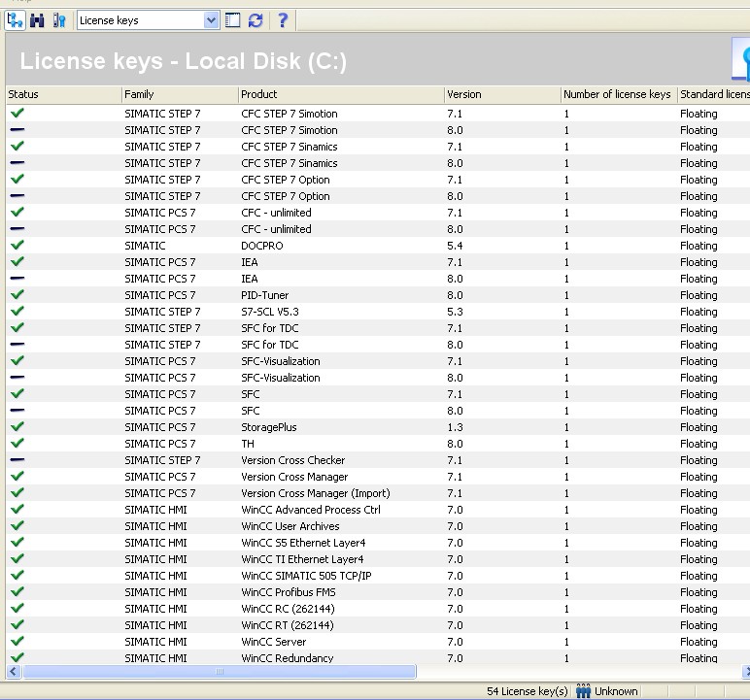Image resolution: width=750 pixels, height=700 pixels.
Task: Click the license key ribbon toolbar icon
Action: (59, 20)
